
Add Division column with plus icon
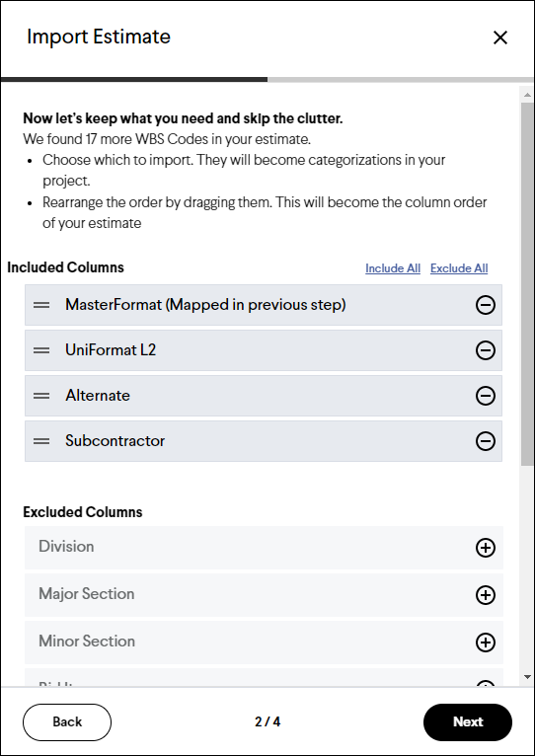486,548
